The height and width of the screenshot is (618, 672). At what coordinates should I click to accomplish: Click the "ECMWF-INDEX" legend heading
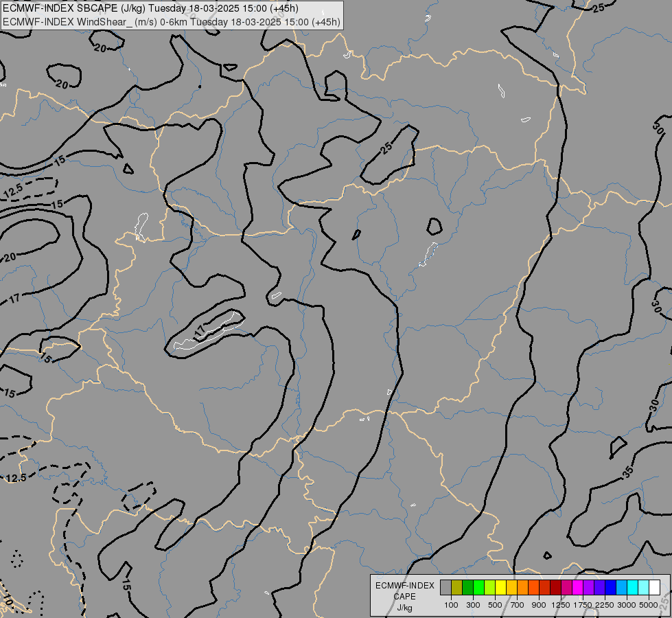[x=404, y=586]
